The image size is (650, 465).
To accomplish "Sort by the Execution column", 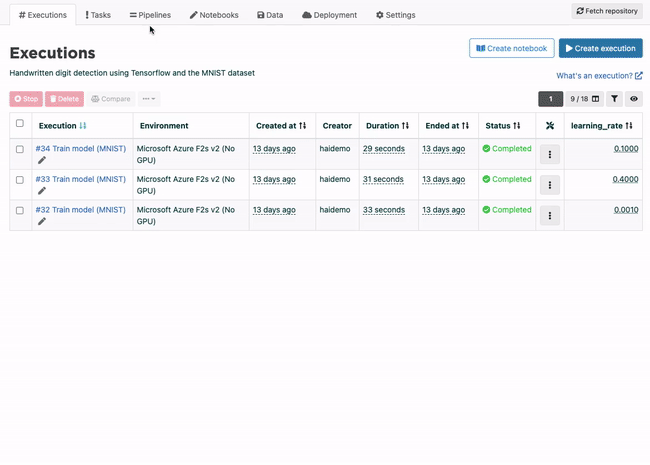I will tap(63, 126).
